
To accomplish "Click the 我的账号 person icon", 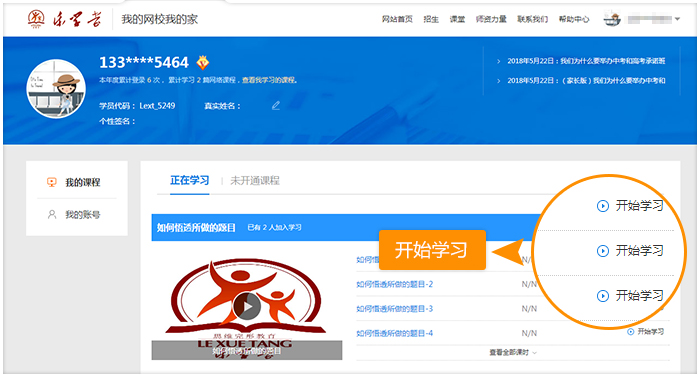I will pyautogui.click(x=52, y=214).
